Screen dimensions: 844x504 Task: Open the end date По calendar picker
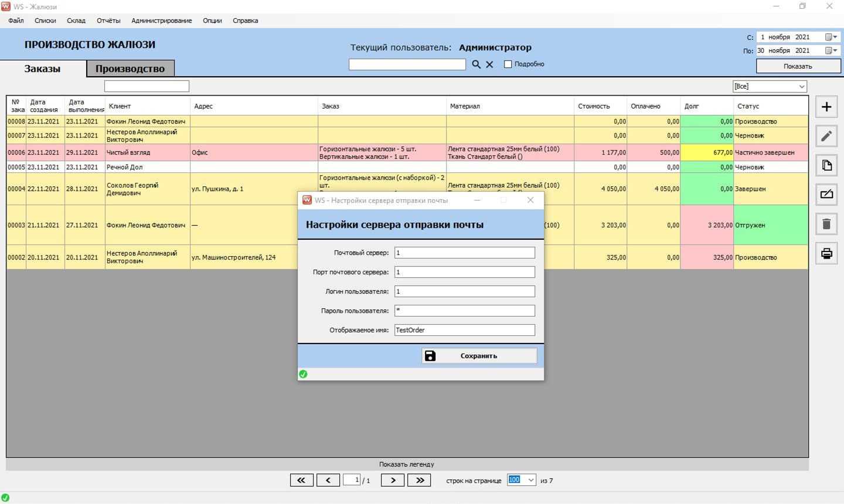click(x=831, y=50)
